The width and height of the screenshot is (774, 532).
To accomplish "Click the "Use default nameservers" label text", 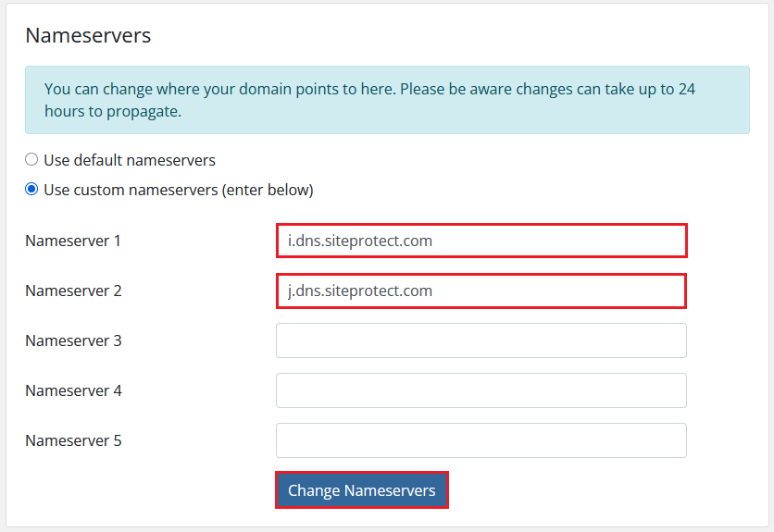I will point(130,160).
